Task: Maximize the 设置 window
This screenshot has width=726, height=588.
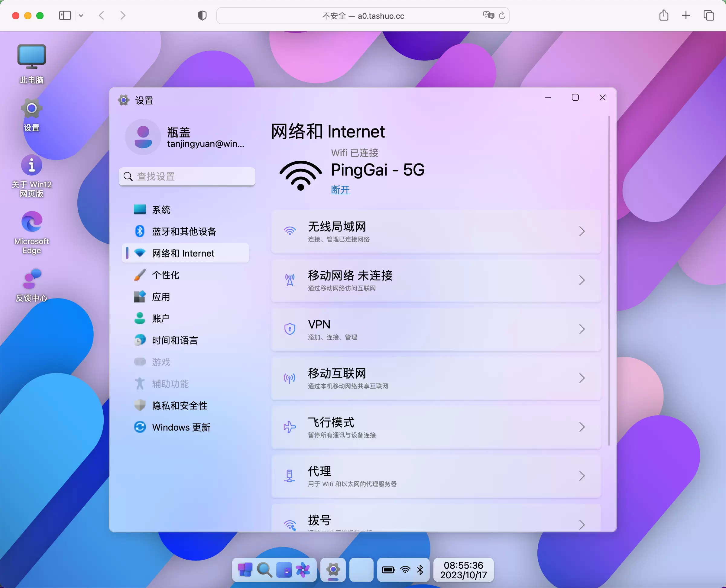Action: pos(575,98)
